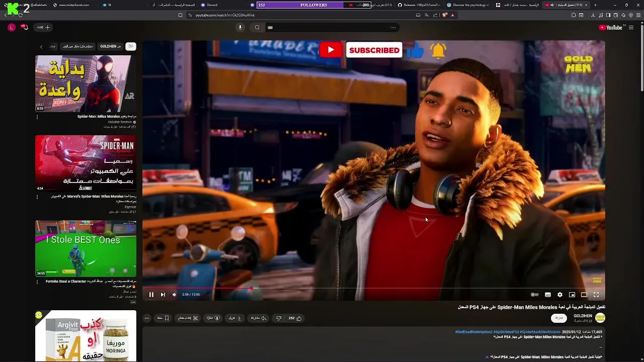The image size is (644, 362).
Task: Select the Spider-Man Miles Morales filter chip
Action: (x=77, y=46)
